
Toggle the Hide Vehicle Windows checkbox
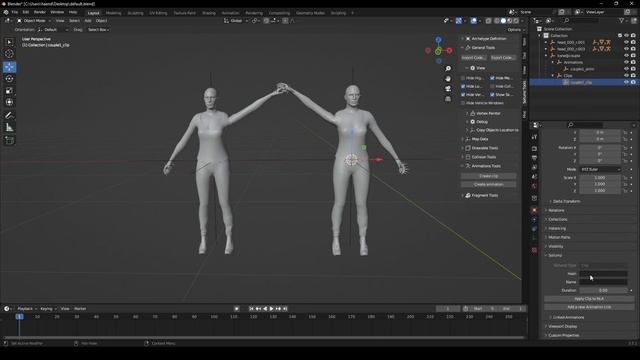(463, 103)
